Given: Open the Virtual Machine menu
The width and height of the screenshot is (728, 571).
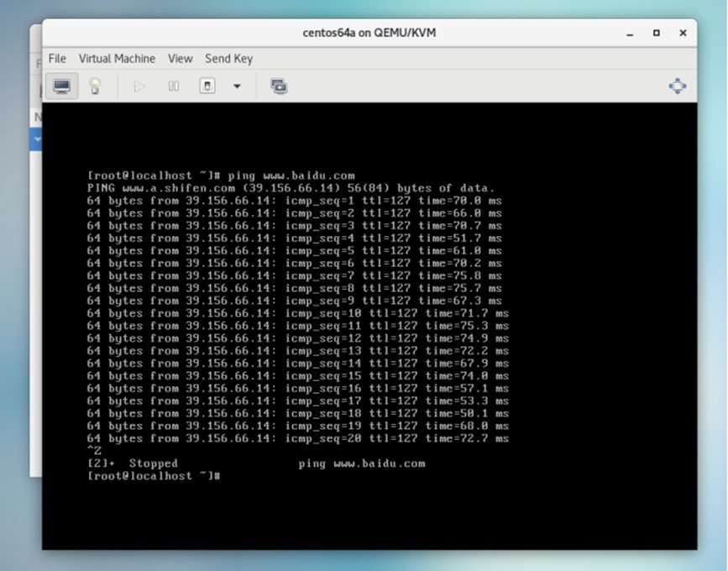Looking at the screenshot, I should (117, 59).
